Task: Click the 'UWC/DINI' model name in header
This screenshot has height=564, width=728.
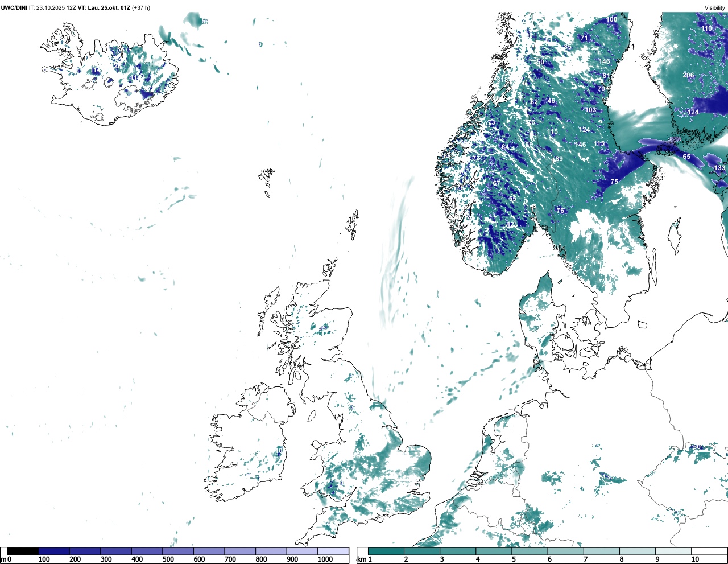Action: 14,8
